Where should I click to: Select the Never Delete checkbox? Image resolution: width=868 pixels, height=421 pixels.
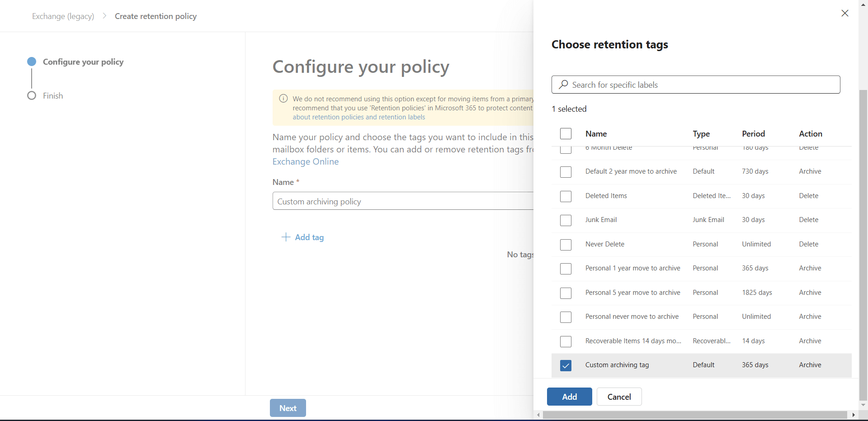click(566, 245)
